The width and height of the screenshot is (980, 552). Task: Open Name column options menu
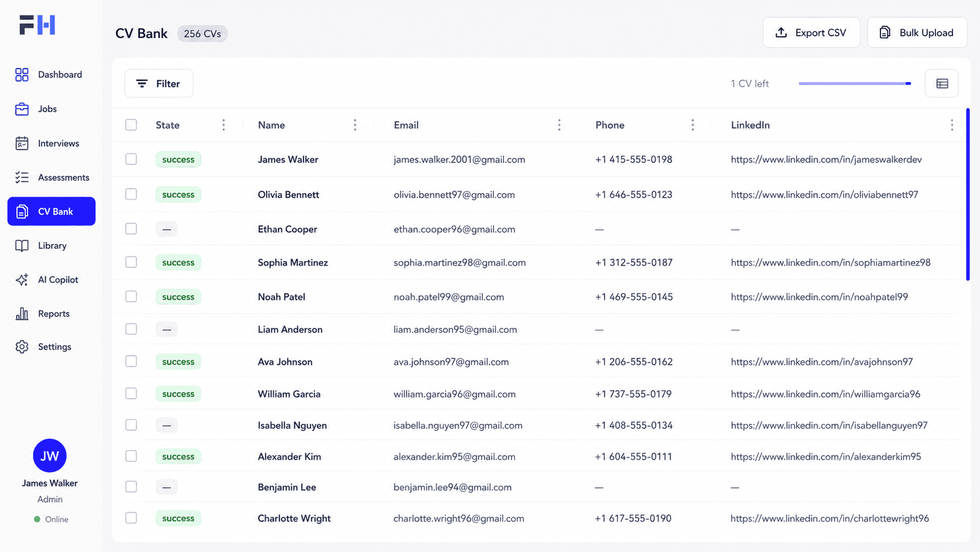(x=355, y=125)
